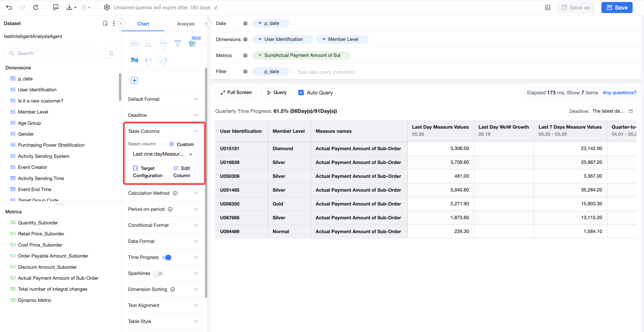This screenshot has width=644, height=332.
Task: Open the Select column dropdown
Action: (x=163, y=154)
